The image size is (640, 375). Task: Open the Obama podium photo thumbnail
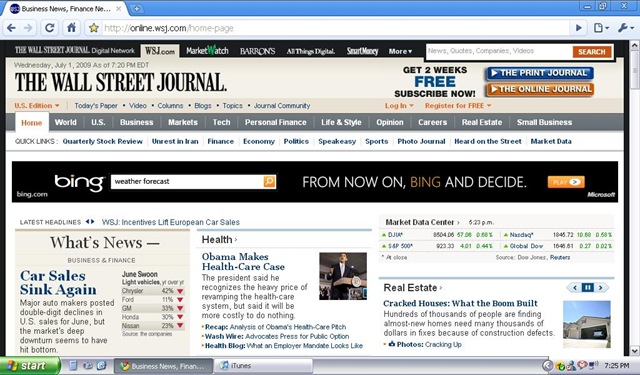(343, 276)
